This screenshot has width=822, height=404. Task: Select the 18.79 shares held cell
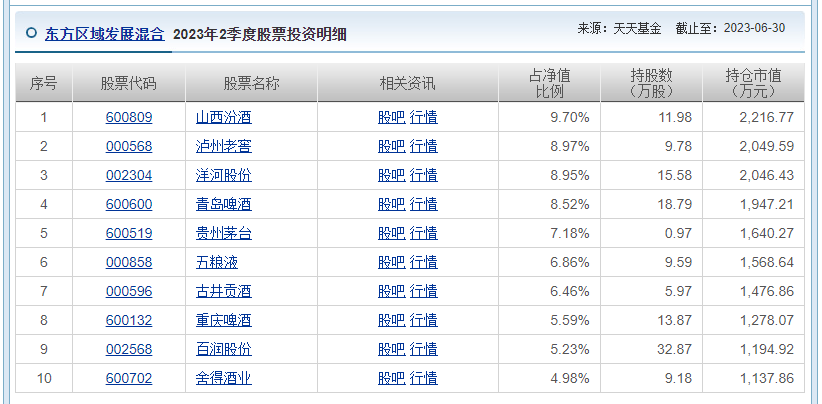click(x=652, y=204)
